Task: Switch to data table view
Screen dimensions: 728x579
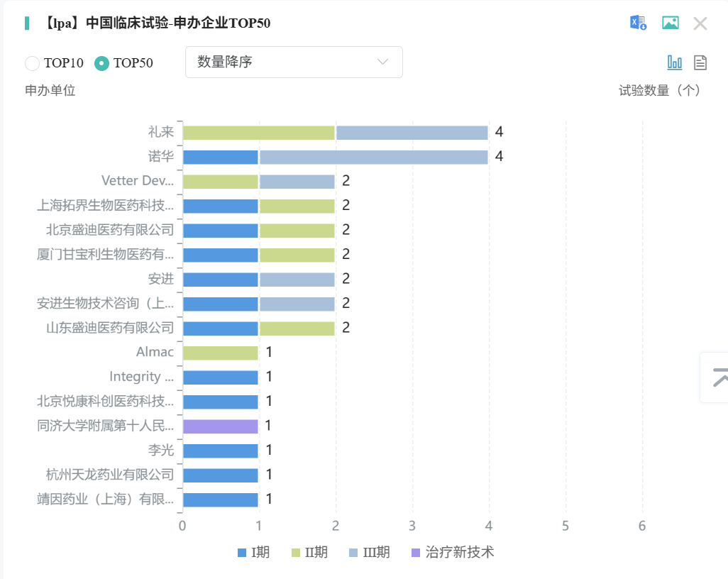Action: pyautogui.click(x=700, y=62)
